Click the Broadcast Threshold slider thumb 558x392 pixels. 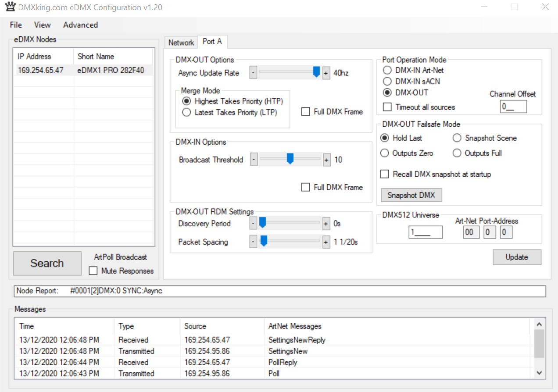coord(290,159)
